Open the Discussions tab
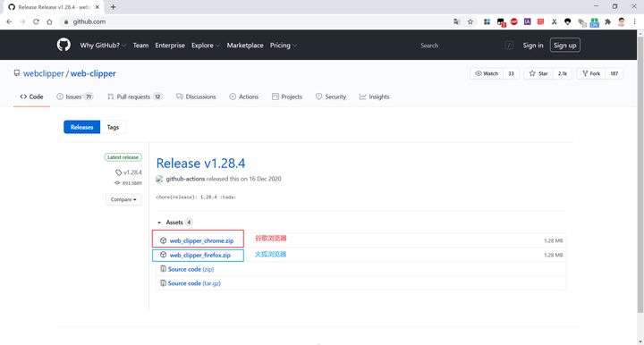This screenshot has width=644, height=345. point(196,97)
